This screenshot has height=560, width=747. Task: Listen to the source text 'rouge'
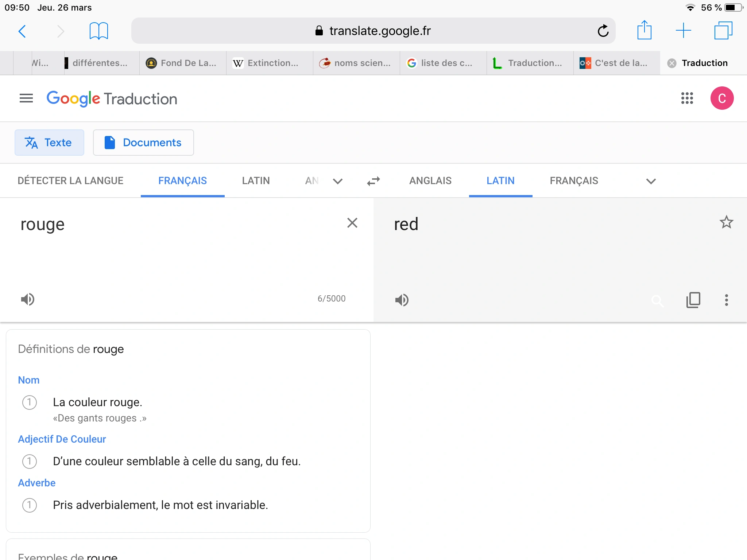tap(28, 299)
